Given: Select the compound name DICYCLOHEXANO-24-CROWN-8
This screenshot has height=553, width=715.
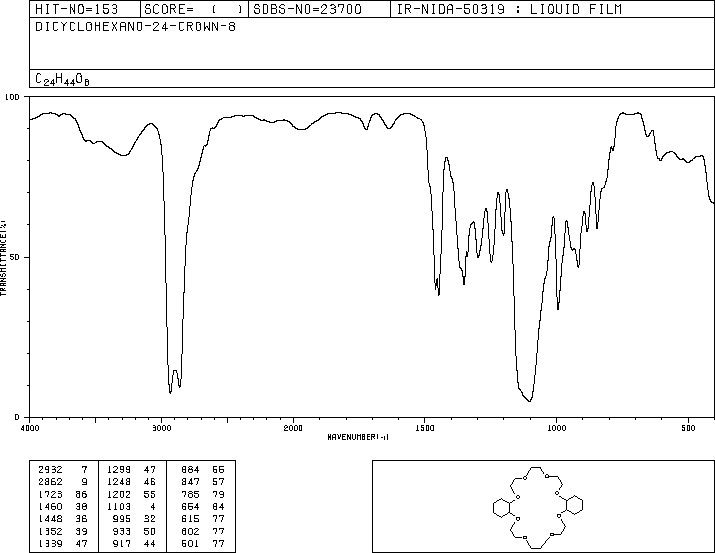Looking at the screenshot, I should pyautogui.click(x=135, y=27).
